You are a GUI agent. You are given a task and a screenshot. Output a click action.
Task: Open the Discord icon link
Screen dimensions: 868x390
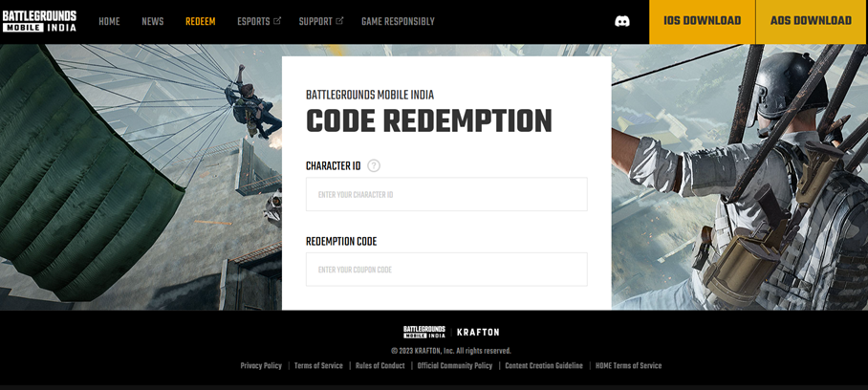click(621, 21)
